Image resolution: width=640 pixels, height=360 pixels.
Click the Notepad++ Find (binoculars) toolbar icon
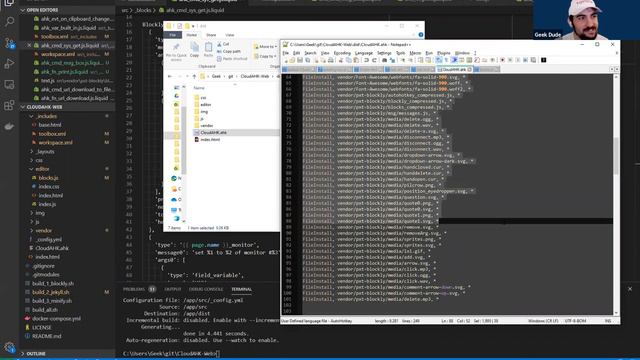pyautogui.click(x=384, y=60)
